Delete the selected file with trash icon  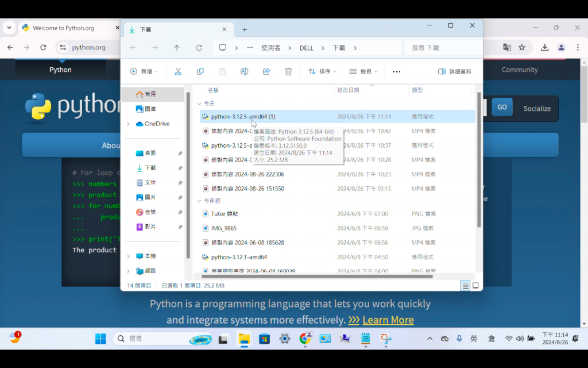point(288,71)
